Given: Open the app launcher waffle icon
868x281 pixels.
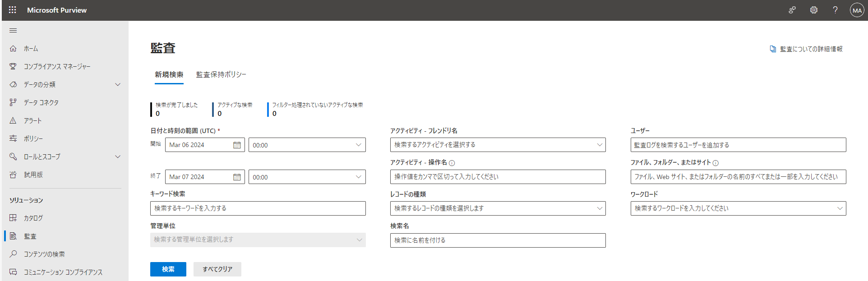Looking at the screenshot, I should (13, 10).
